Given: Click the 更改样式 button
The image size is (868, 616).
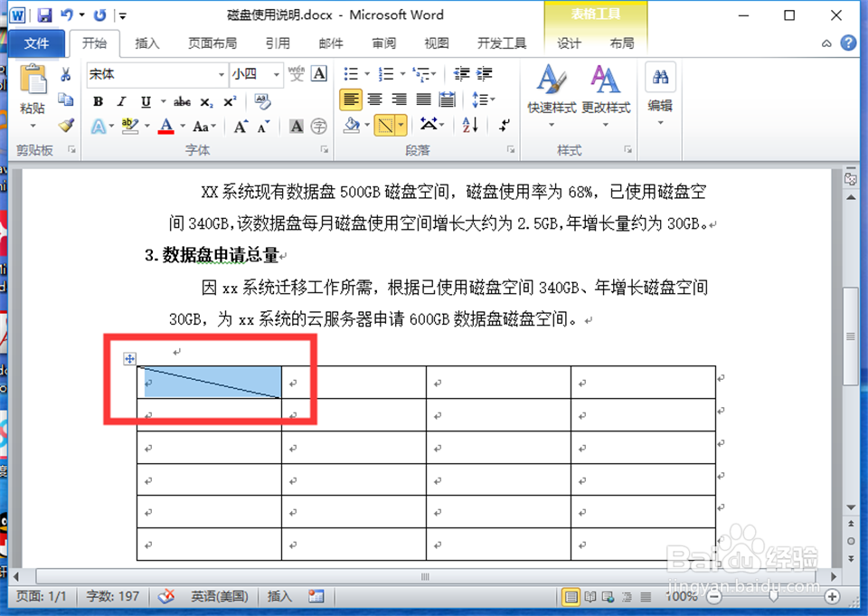Looking at the screenshot, I should pyautogui.click(x=605, y=93).
